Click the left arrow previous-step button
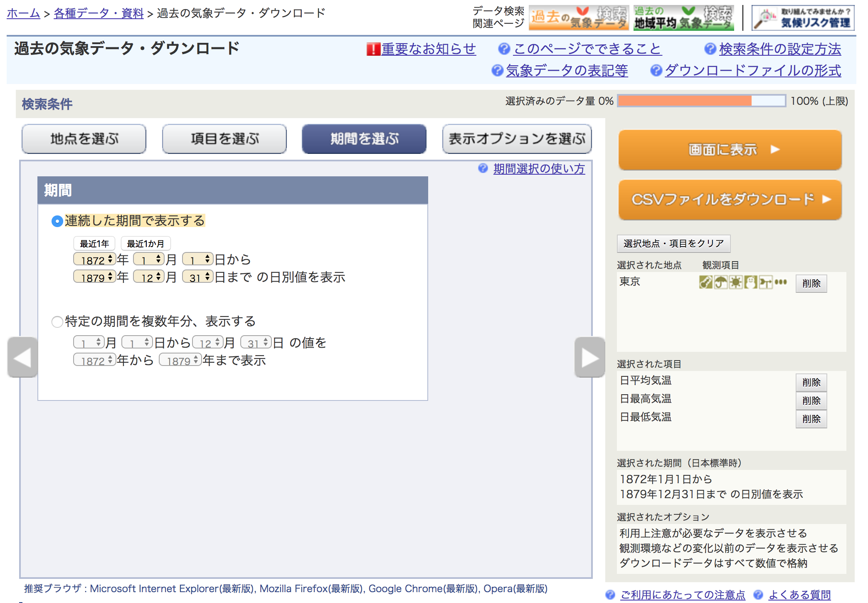The width and height of the screenshot is (868, 603). click(22, 357)
